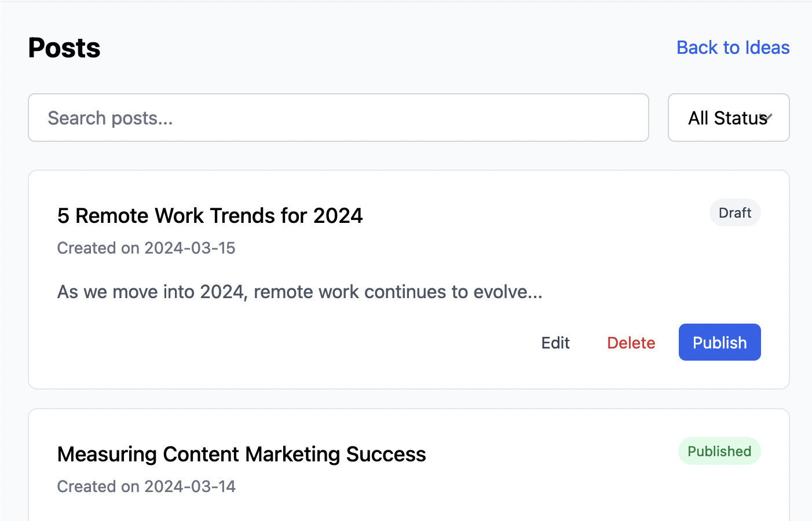This screenshot has height=521, width=812.
Task: Follow the Back to Ideas link
Action: pyautogui.click(x=733, y=47)
